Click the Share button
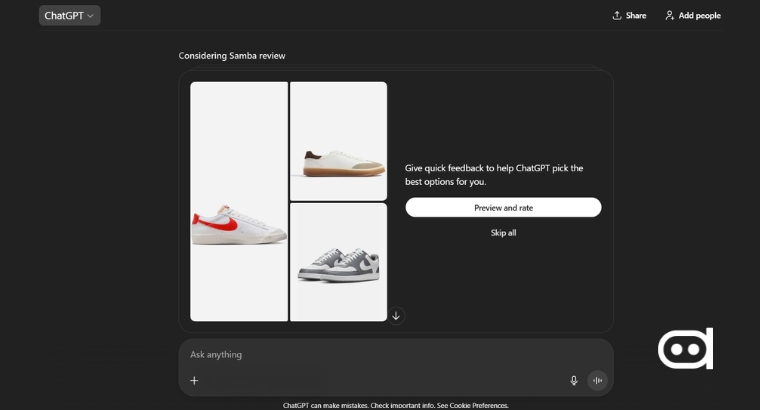 pos(629,16)
